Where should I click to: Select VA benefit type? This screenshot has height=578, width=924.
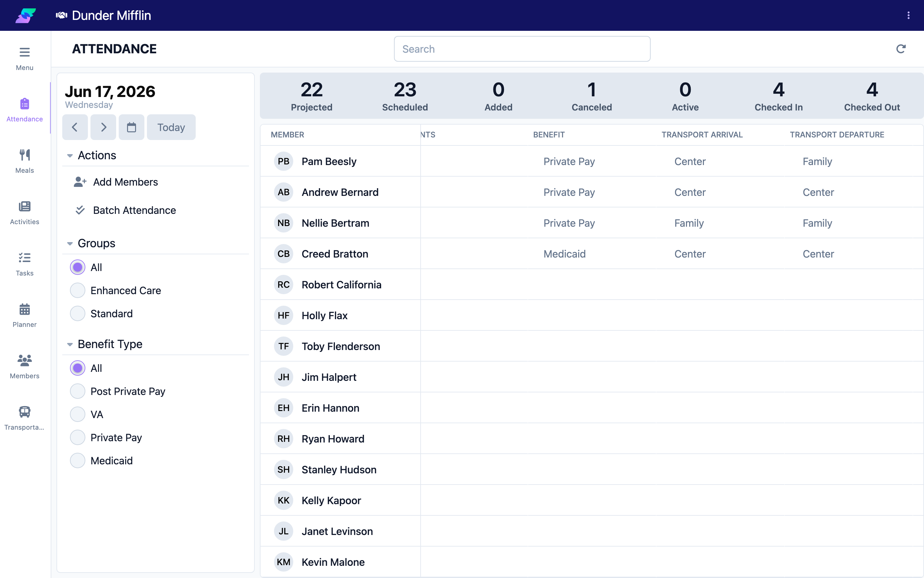tap(78, 414)
